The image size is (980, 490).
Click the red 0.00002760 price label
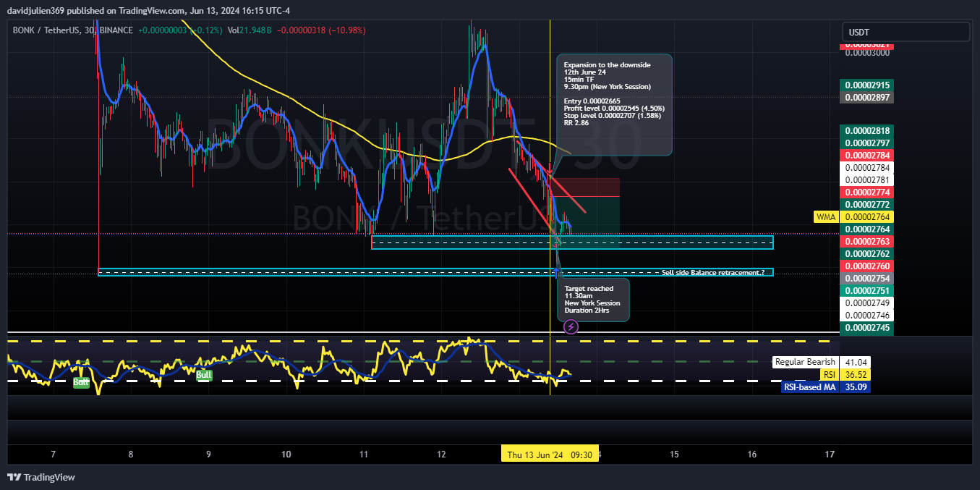(x=867, y=266)
